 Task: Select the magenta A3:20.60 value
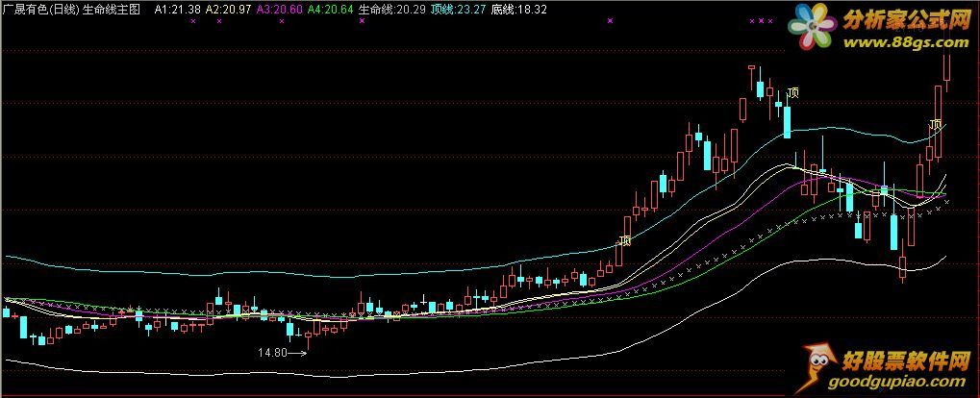tap(279, 10)
